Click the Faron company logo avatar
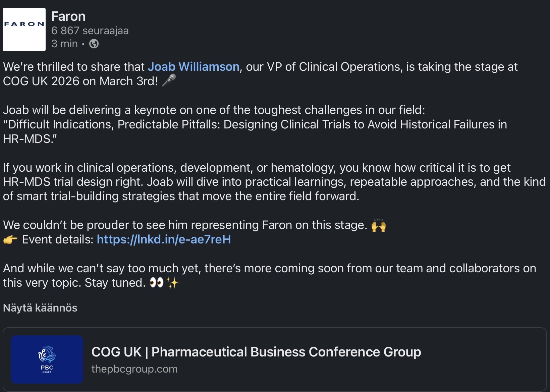The height and width of the screenshot is (392, 550). (x=24, y=30)
